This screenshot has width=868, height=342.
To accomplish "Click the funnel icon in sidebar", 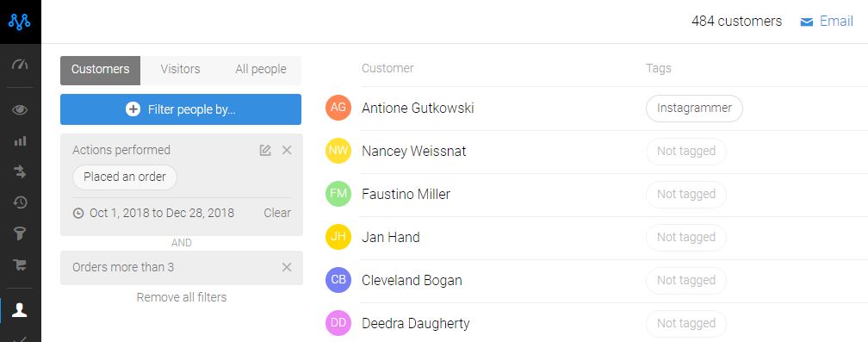I will pos(20,234).
